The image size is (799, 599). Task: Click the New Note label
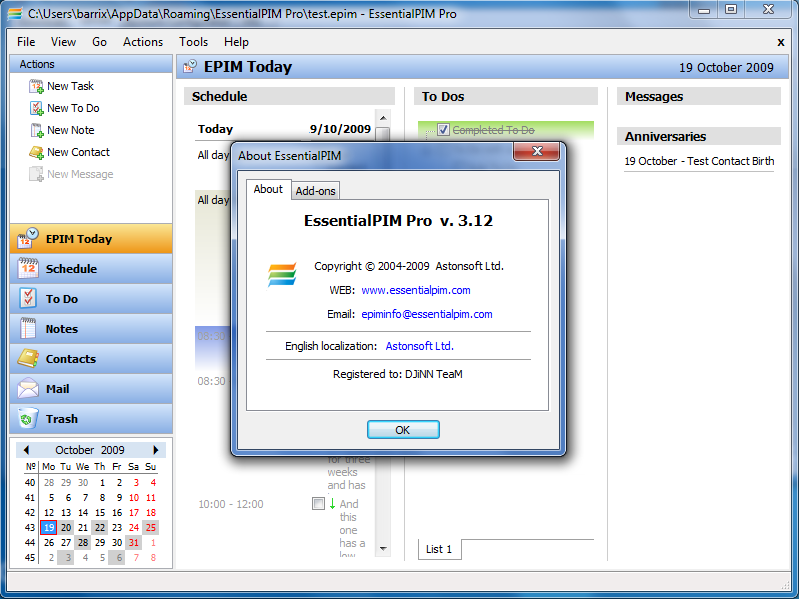coord(70,130)
